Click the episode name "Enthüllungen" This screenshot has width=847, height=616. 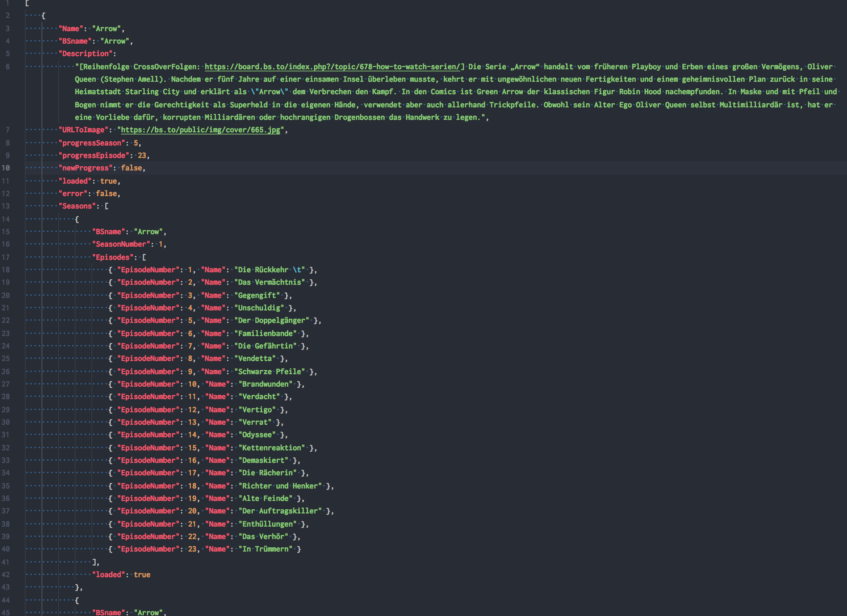[x=268, y=524]
